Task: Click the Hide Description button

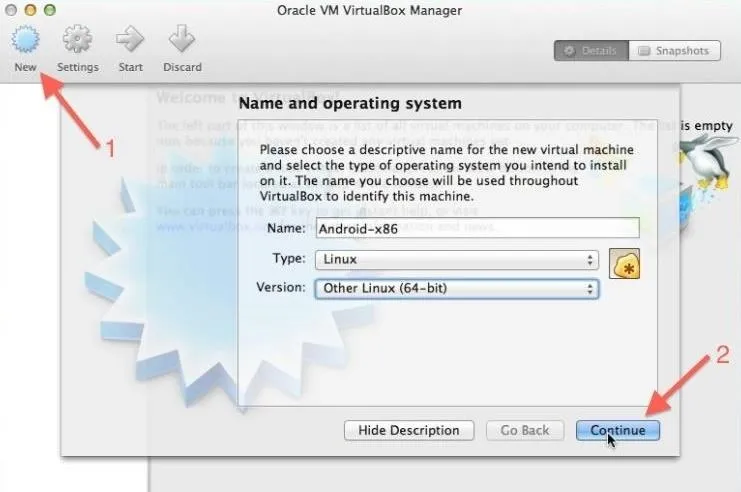Action: pos(409,431)
